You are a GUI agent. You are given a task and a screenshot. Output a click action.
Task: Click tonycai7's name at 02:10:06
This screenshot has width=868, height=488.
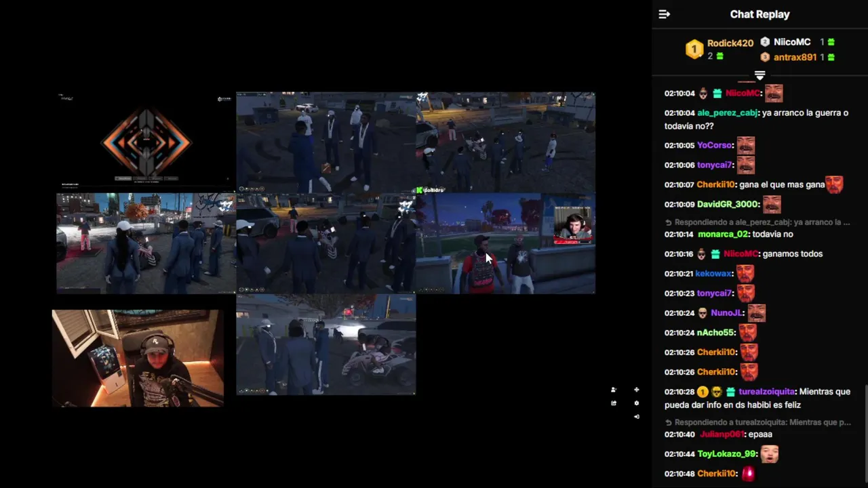point(715,165)
